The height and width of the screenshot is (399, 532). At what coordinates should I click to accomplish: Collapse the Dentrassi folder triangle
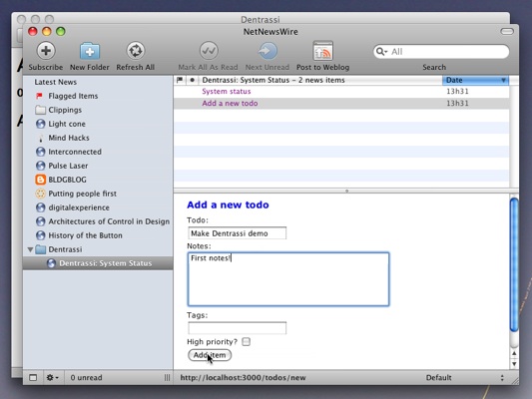click(30, 249)
